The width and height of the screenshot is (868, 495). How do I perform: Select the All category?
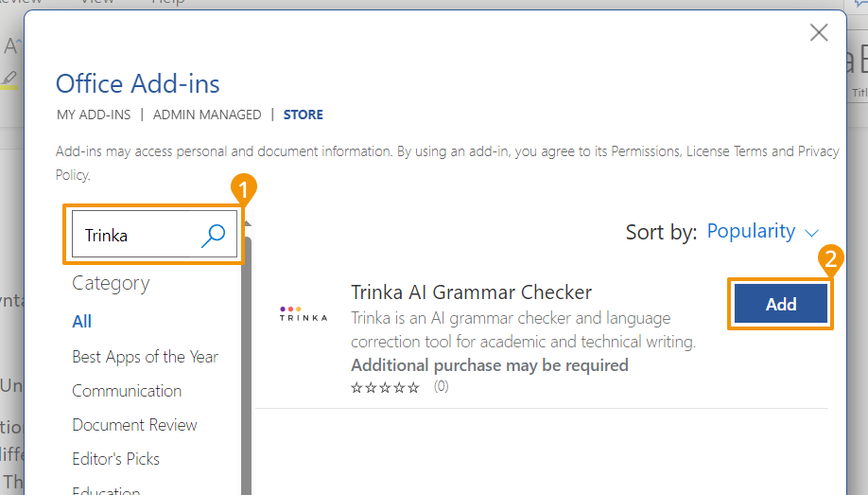pyautogui.click(x=82, y=322)
